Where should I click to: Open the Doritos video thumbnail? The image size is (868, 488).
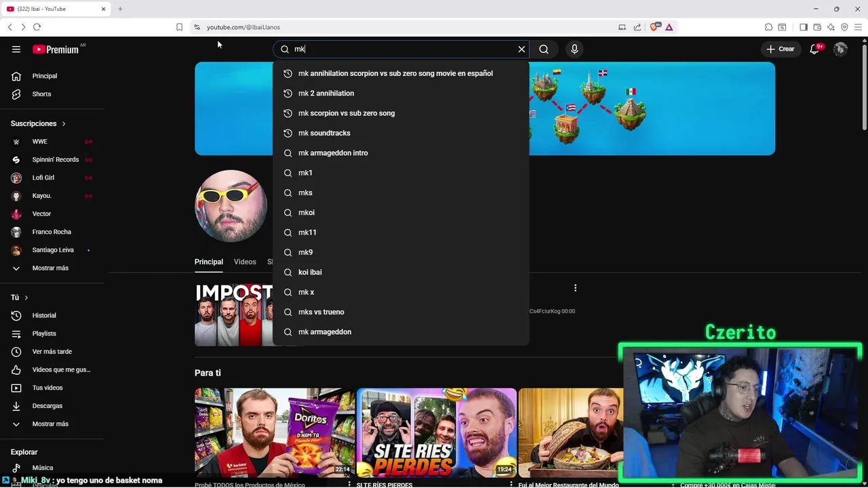tap(275, 433)
